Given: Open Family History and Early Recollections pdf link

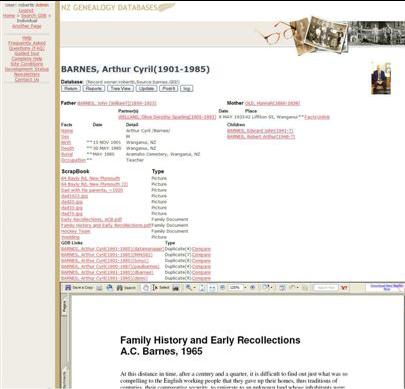Looking at the screenshot, I should pos(106,225).
